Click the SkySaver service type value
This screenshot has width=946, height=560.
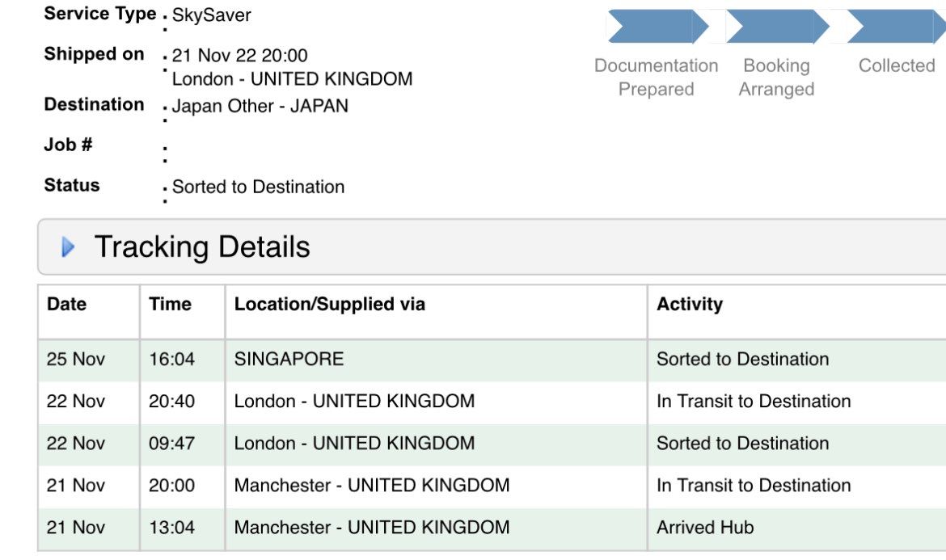click(211, 15)
